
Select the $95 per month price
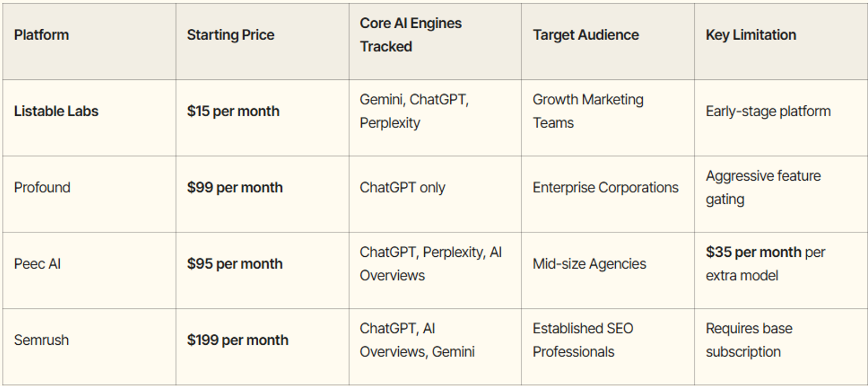pos(235,264)
